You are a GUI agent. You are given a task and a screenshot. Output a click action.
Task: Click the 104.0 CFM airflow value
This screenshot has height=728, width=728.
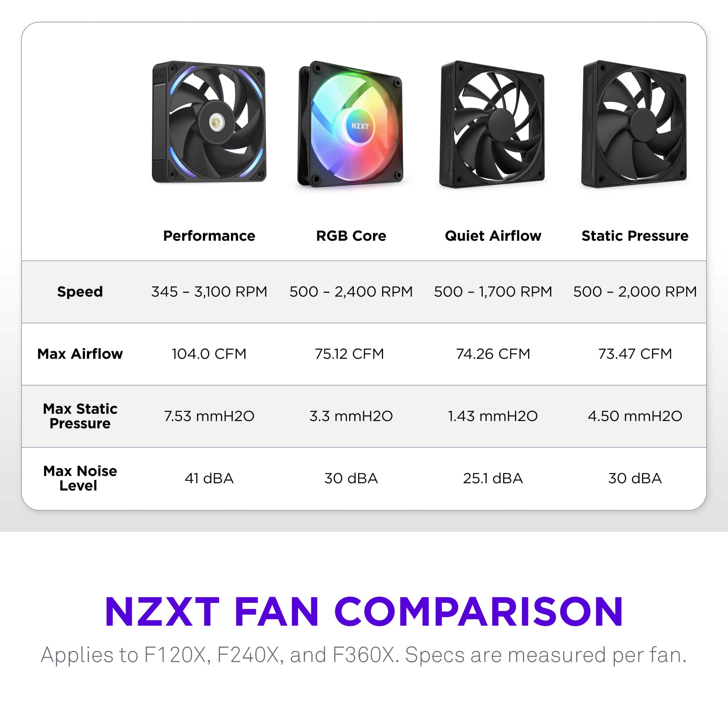tap(209, 354)
